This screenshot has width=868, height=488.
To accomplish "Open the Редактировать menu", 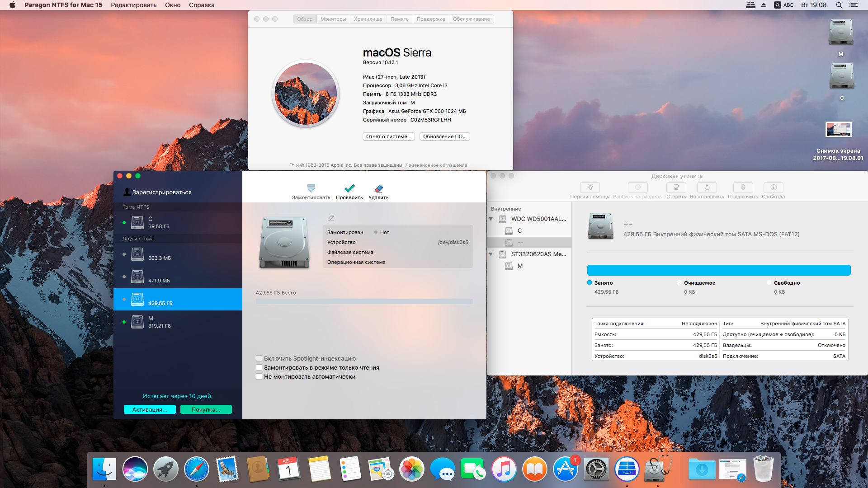I will [133, 5].
